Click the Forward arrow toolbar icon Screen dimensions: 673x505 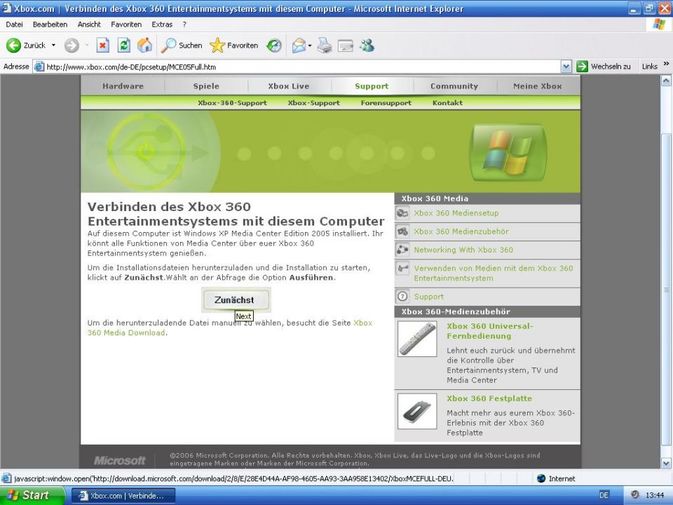pyautogui.click(x=72, y=45)
